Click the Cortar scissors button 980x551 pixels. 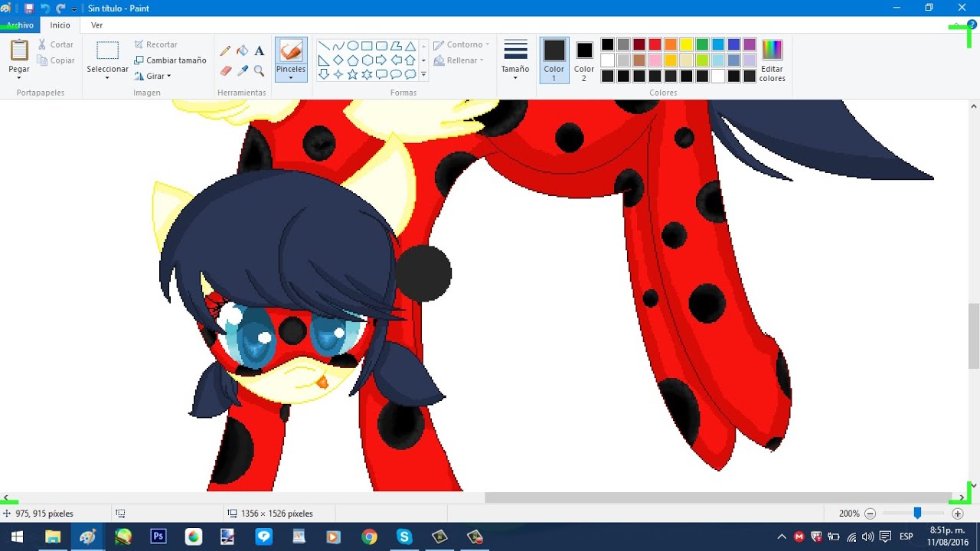click(x=57, y=44)
